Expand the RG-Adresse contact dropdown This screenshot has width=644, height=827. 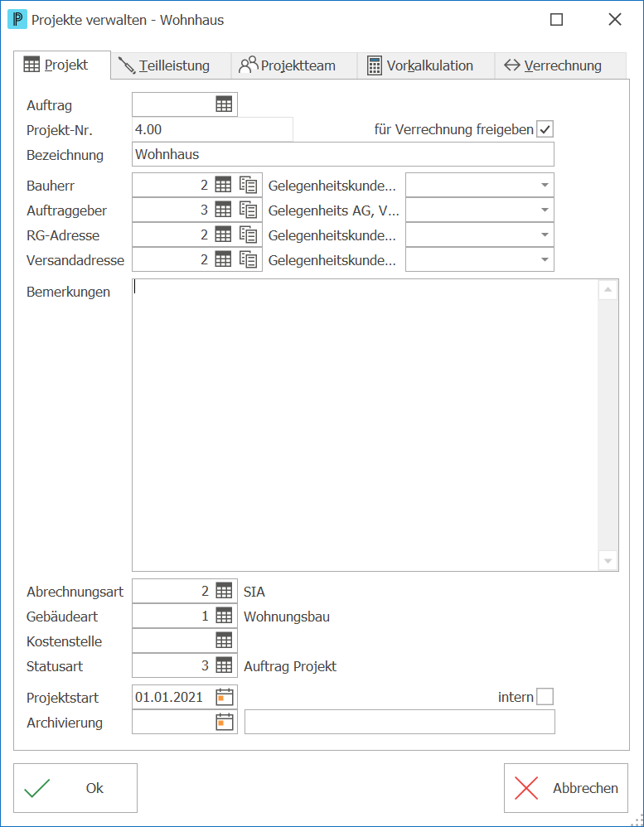pyautogui.click(x=544, y=235)
